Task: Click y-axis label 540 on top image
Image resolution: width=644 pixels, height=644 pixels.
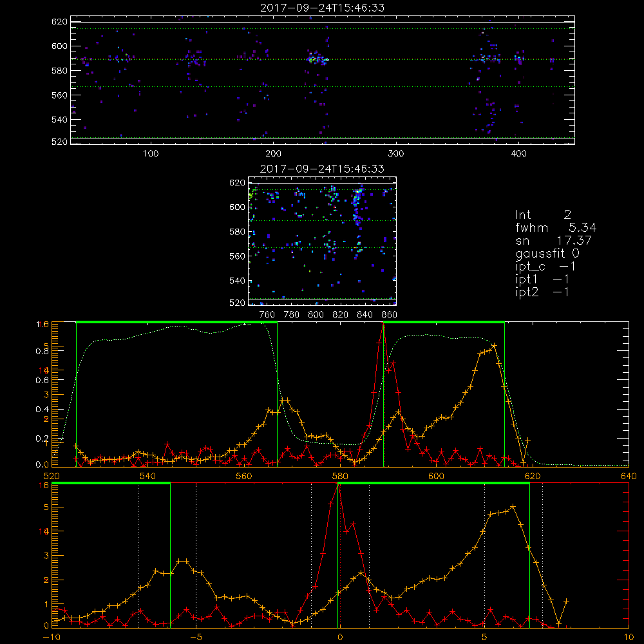Action: click(x=59, y=120)
